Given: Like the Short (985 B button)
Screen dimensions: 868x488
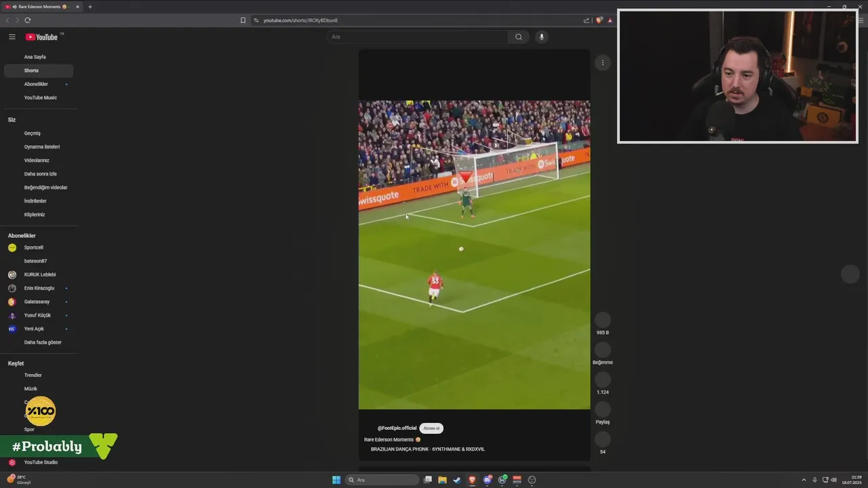Looking at the screenshot, I should pyautogui.click(x=602, y=320).
